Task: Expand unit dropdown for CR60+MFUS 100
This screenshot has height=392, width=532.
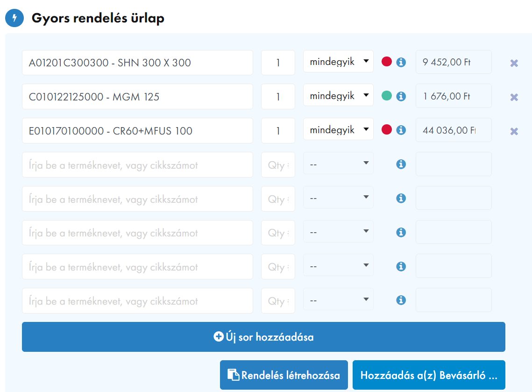Action: click(x=338, y=130)
